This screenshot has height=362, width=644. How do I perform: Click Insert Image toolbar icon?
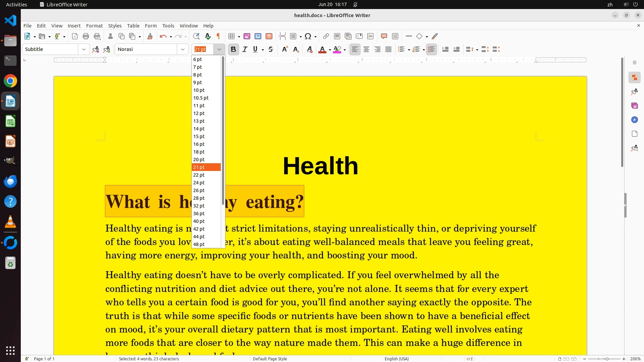tap(247, 36)
